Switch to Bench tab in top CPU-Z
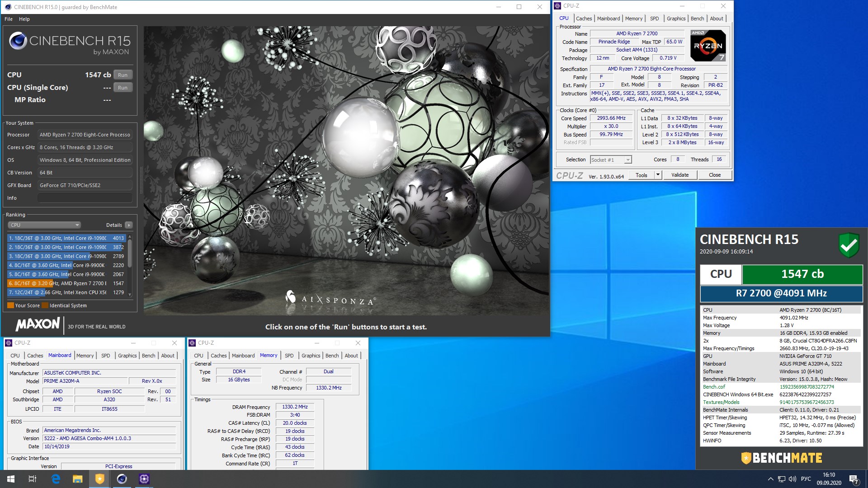 [698, 19]
